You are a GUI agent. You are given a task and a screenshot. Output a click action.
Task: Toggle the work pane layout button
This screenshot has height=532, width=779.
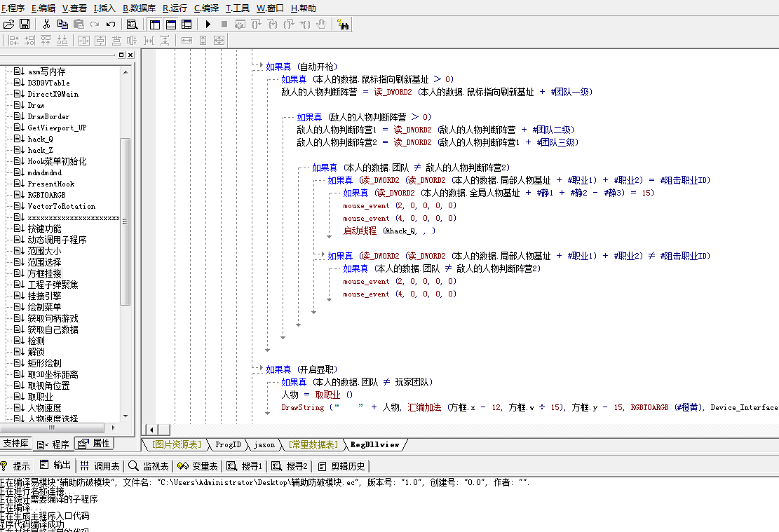(155, 24)
